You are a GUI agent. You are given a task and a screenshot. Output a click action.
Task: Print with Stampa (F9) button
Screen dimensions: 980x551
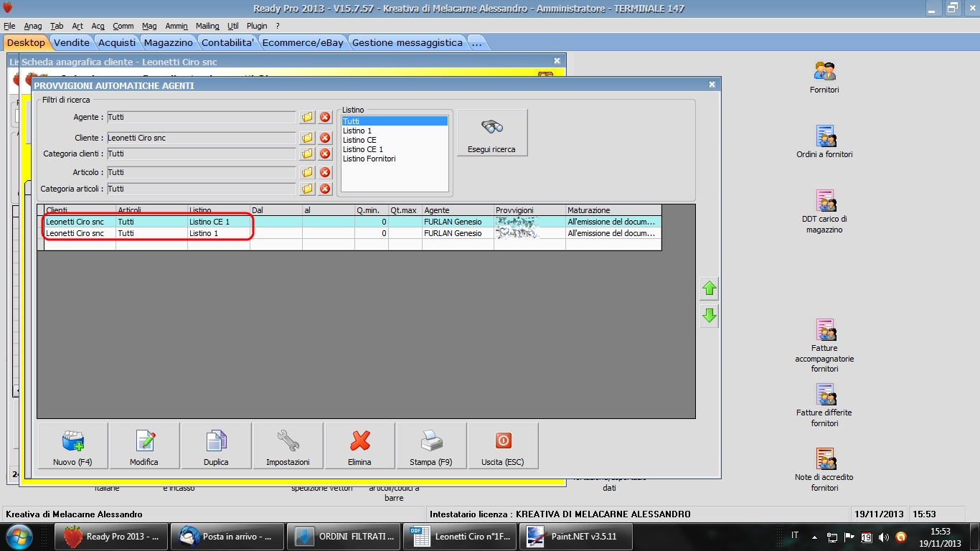pyautogui.click(x=431, y=446)
